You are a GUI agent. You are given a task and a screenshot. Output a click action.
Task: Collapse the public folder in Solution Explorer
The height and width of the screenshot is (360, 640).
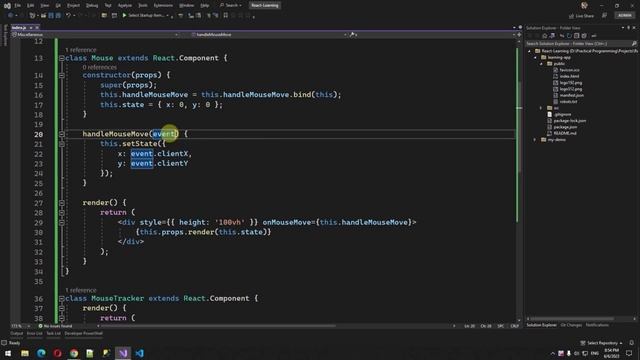[x=542, y=64]
